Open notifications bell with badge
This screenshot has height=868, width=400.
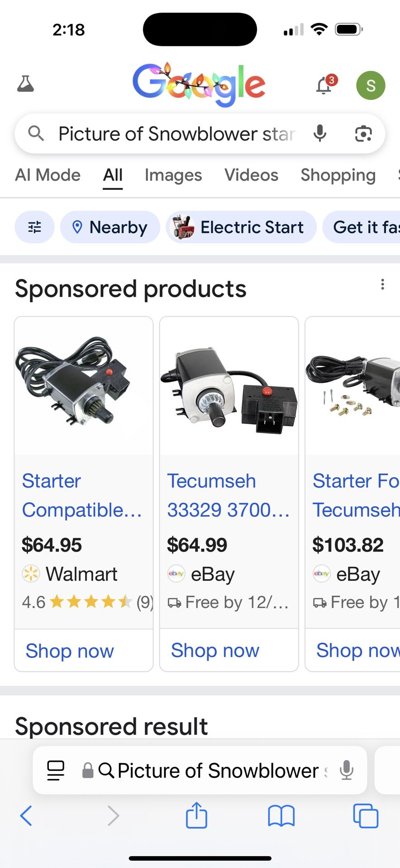click(x=324, y=85)
